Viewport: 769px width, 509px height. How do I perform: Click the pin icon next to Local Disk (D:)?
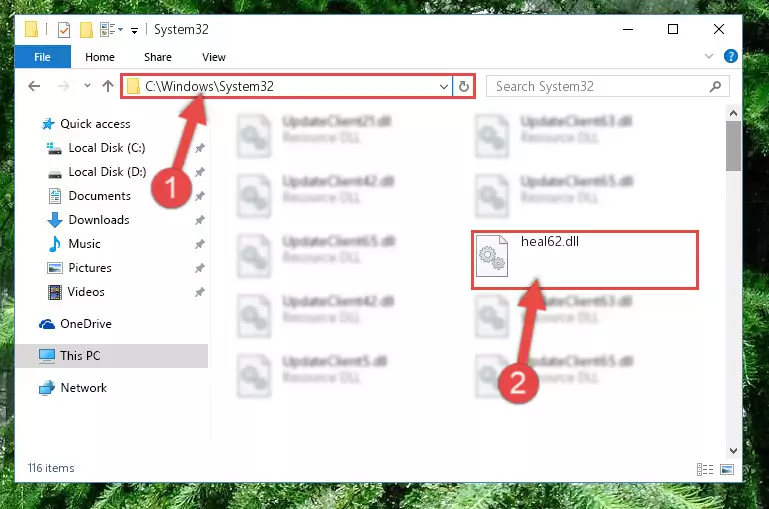(200, 172)
